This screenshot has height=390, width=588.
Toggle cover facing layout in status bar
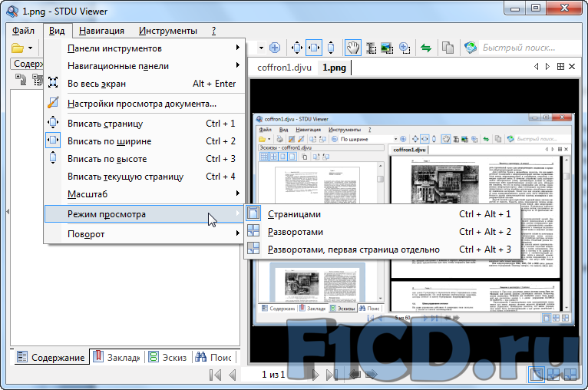(570, 374)
